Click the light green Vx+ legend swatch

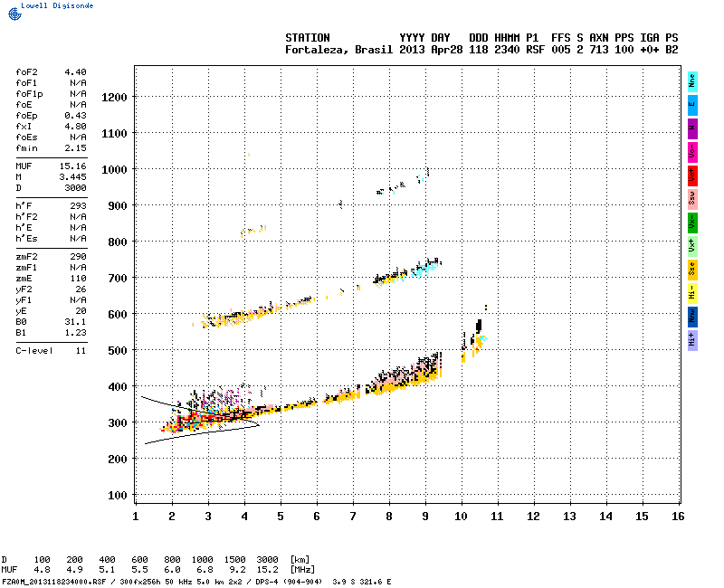click(x=692, y=245)
